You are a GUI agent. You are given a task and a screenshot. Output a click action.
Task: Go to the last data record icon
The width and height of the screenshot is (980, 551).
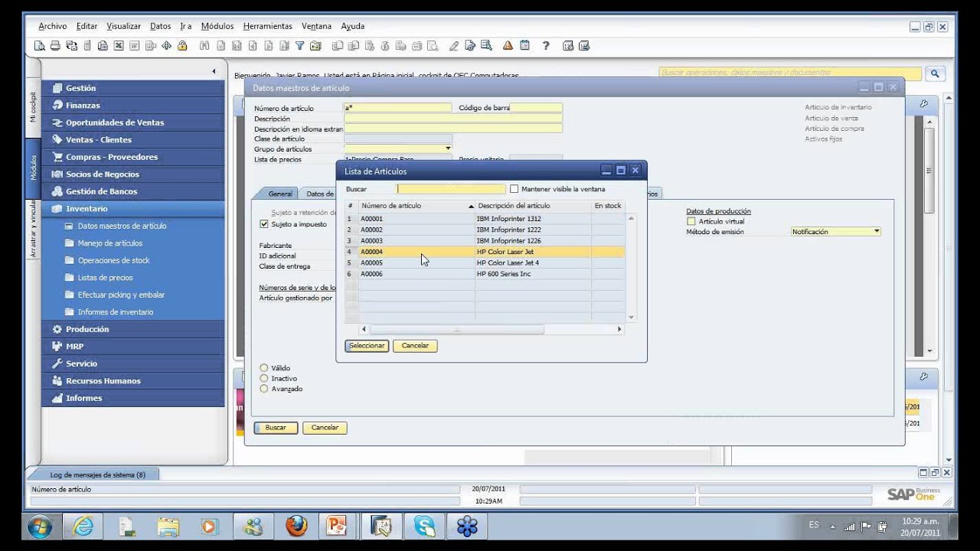click(284, 46)
